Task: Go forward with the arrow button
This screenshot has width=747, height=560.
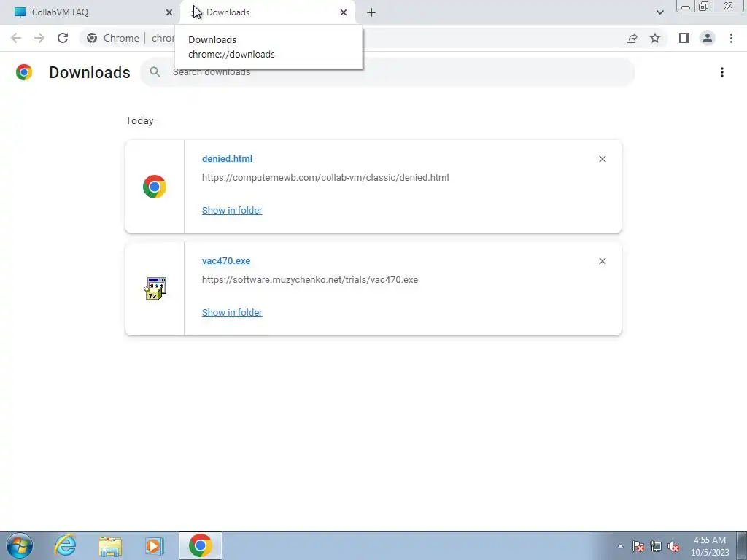Action: tap(39, 38)
